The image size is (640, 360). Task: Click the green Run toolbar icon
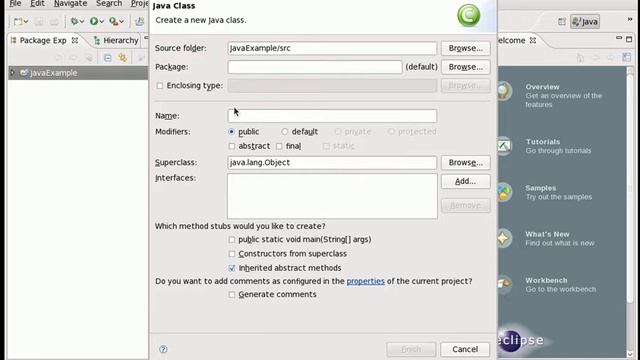pos(94,21)
